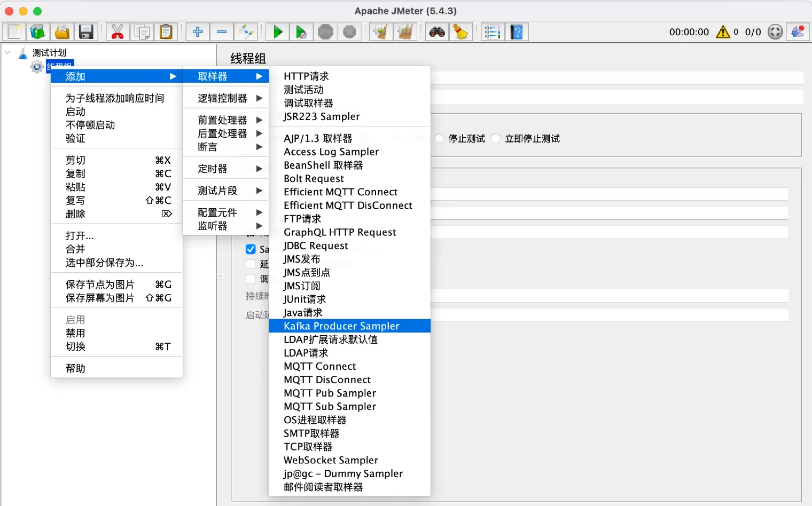Select the 测试计划 tree item
The image size is (812, 506).
pyautogui.click(x=49, y=53)
